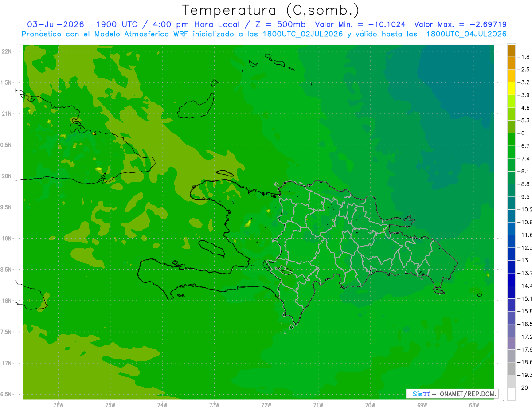This screenshot has width=532, height=411.
Task: Click the '22N' latitude label
Action: pyautogui.click(x=7, y=51)
